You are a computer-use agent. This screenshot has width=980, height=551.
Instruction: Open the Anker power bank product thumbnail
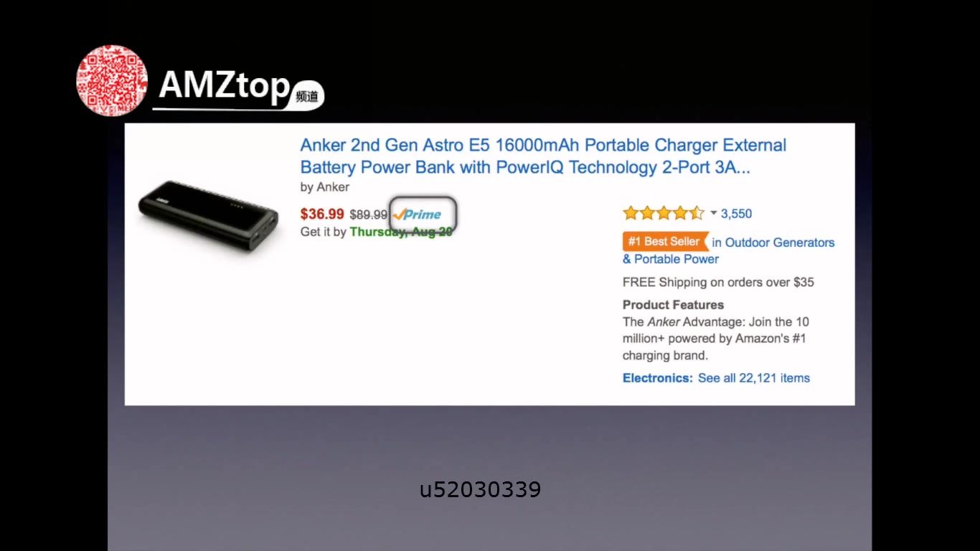coord(208,215)
